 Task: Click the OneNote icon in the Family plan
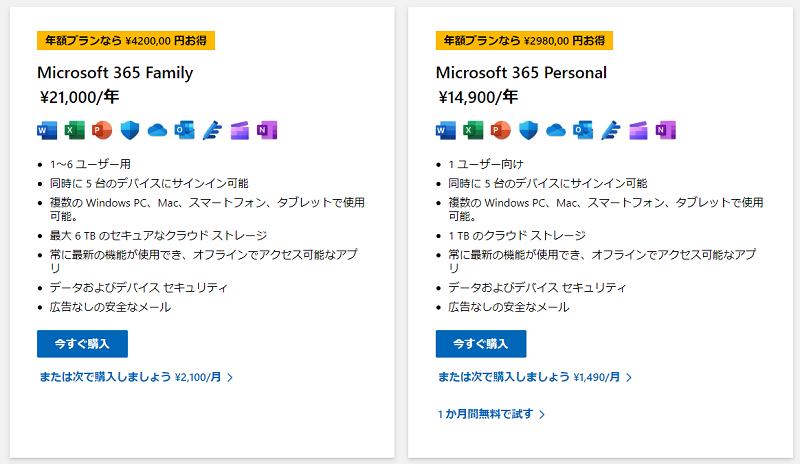tap(267, 130)
